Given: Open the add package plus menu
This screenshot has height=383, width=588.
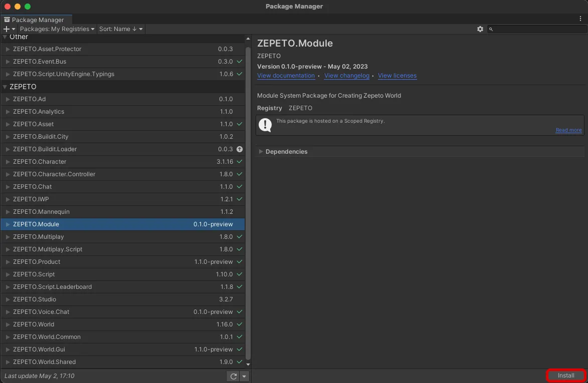Looking at the screenshot, I should coord(9,29).
